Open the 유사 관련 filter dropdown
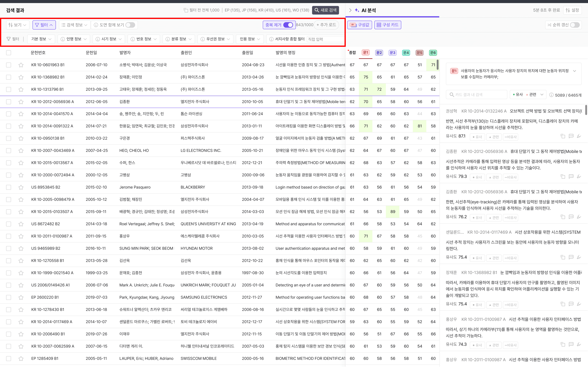This screenshot has height=367, width=588. click(528, 95)
